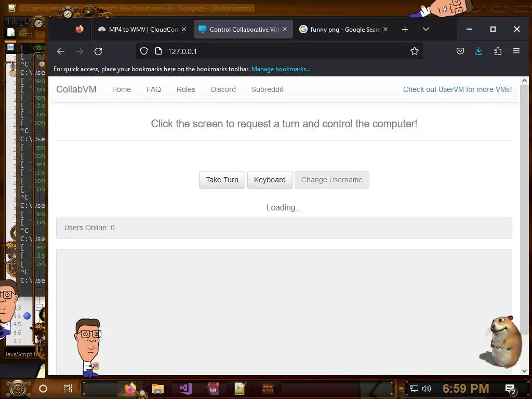Click the network icon in system tray
The image size is (532, 399).
pyautogui.click(x=414, y=389)
